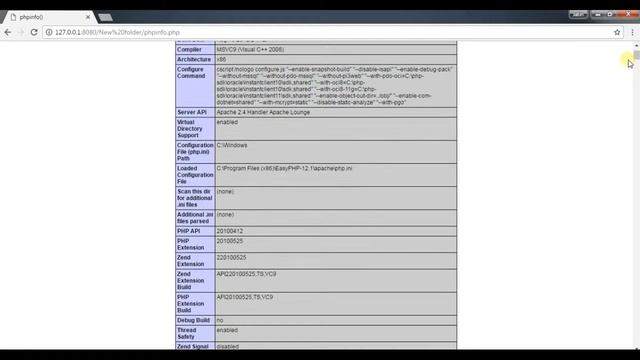Click the 'PHP Extension' label

[x=190, y=244]
